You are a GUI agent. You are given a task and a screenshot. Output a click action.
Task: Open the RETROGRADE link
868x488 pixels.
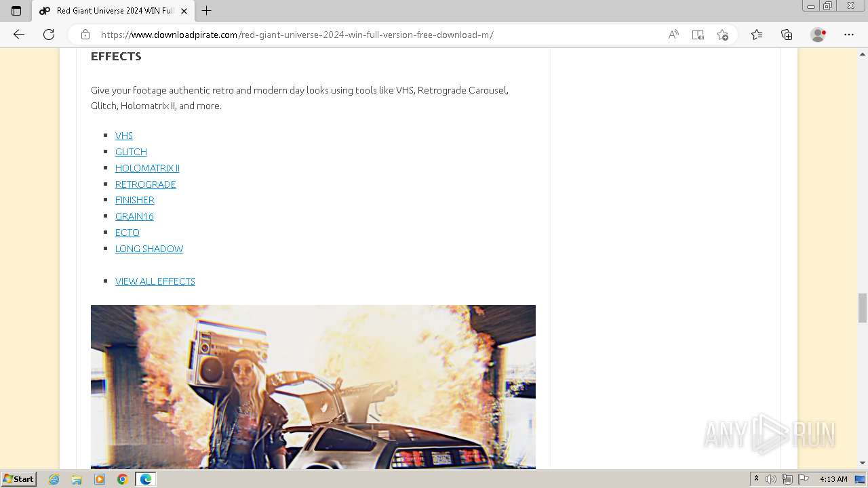[x=146, y=184]
